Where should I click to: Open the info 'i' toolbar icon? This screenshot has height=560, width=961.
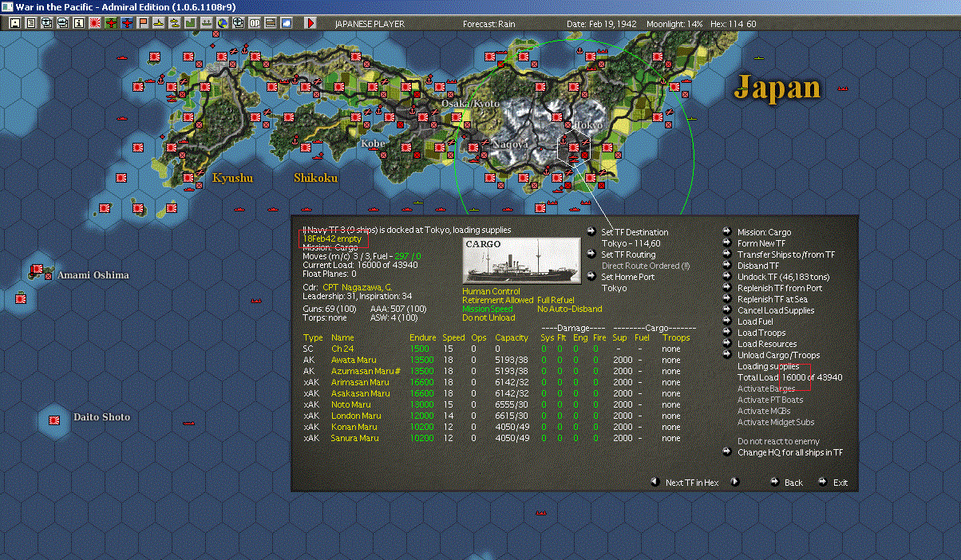pyautogui.click(x=78, y=23)
